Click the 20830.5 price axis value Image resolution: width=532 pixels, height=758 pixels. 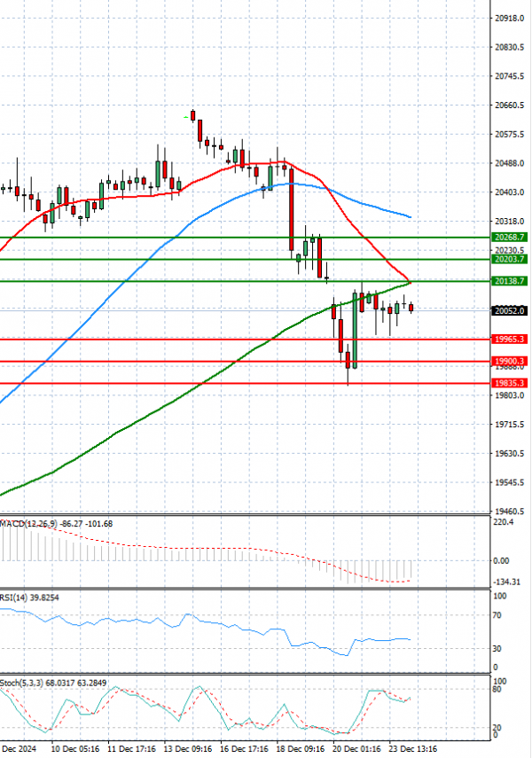509,47
